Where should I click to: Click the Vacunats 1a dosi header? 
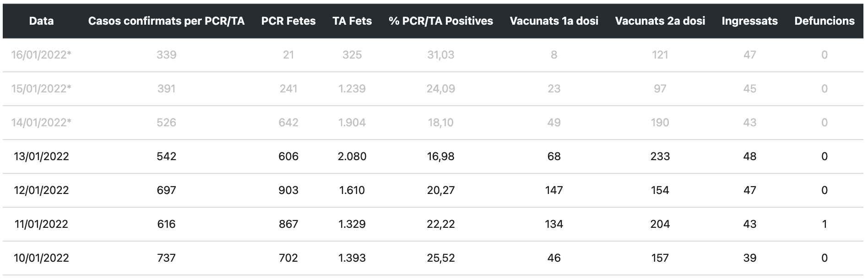click(x=554, y=21)
